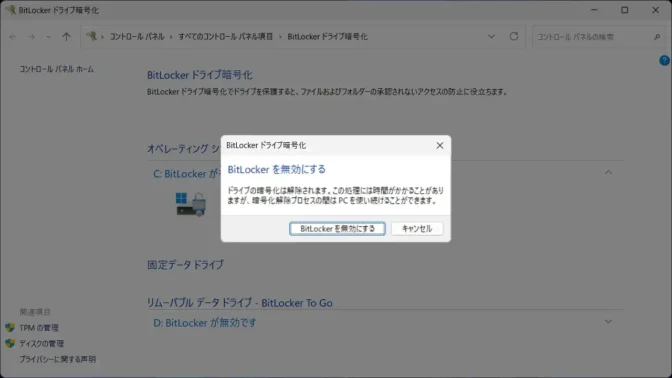Open help with the blue question icon
The width and height of the screenshot is (672, 378).
665,60
